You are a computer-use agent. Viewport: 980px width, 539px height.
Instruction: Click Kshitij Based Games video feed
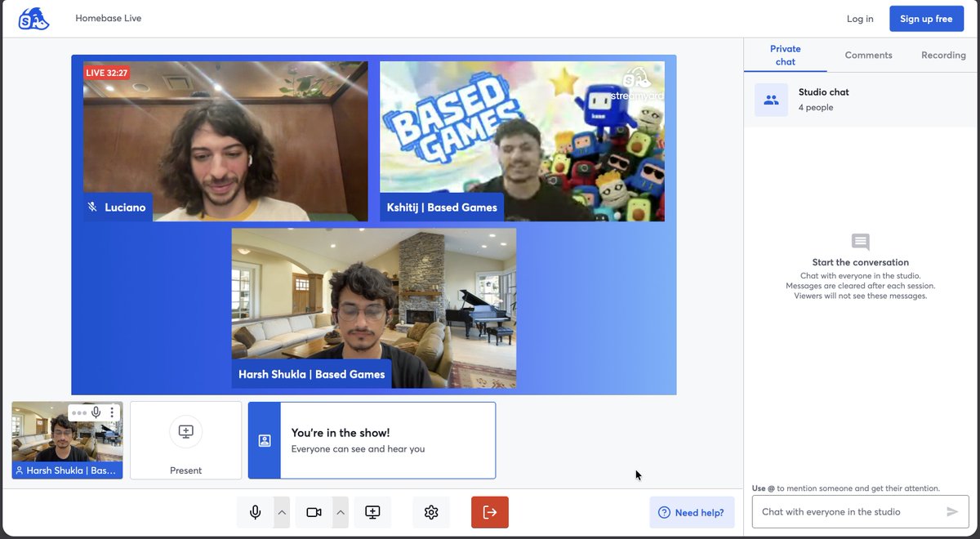coord(522,141)
